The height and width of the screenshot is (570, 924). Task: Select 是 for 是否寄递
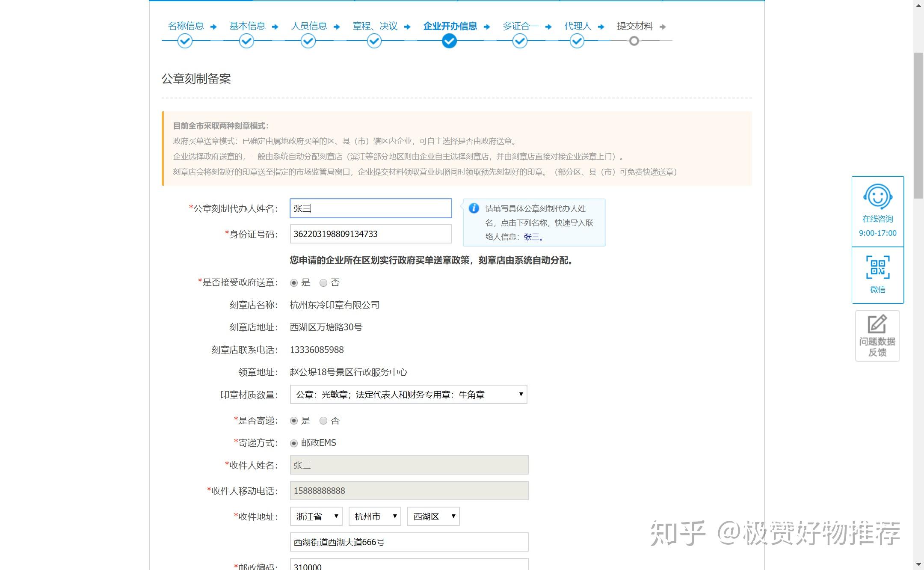click(x=294, y=421)
